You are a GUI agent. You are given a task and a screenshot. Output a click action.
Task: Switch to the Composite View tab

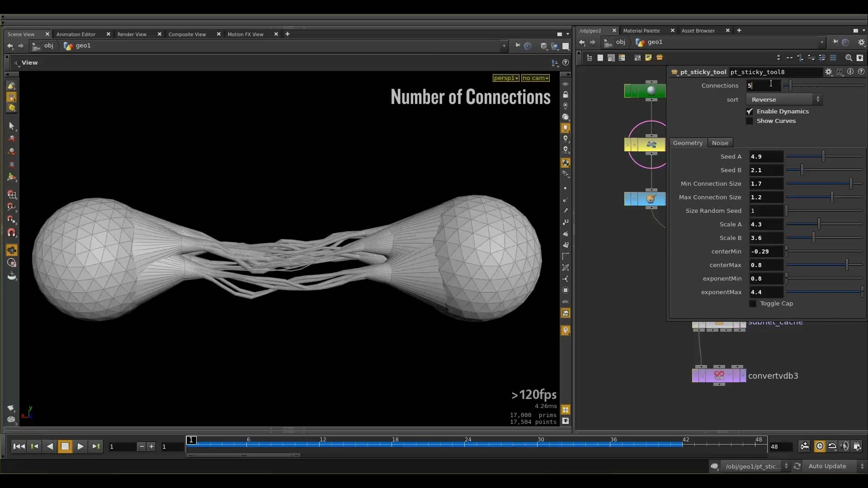click(x=187, y=34)
